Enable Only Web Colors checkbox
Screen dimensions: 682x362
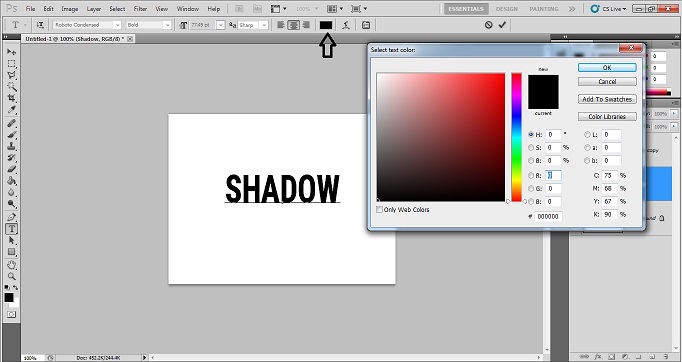click(x=379, y=210)
